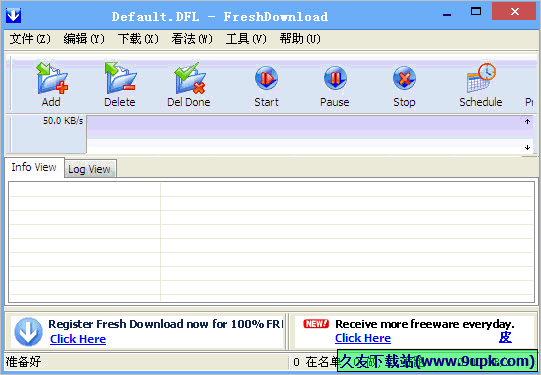Screen dimensions: 541x375
Task: Open the 工具(V) menu
Action: [x=246, y=39]
